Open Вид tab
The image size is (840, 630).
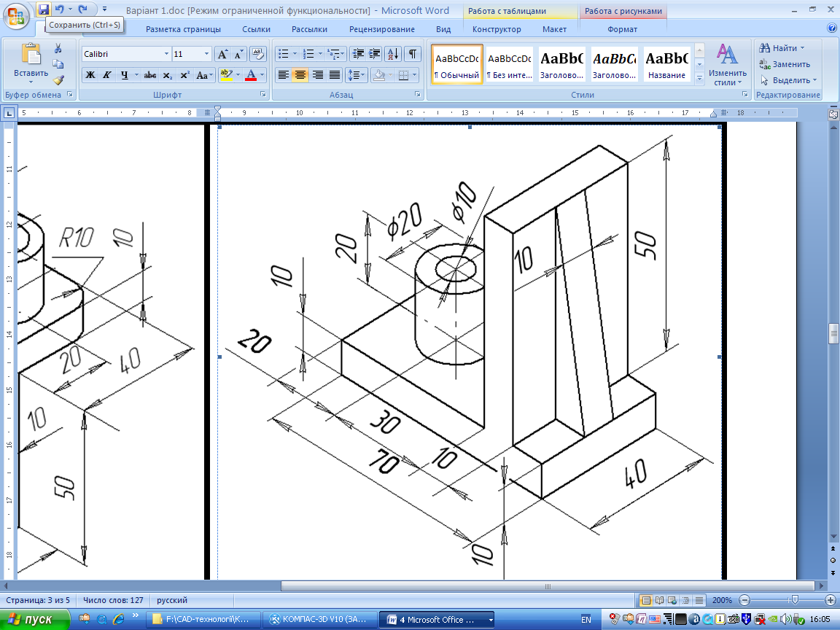[443, 29]
